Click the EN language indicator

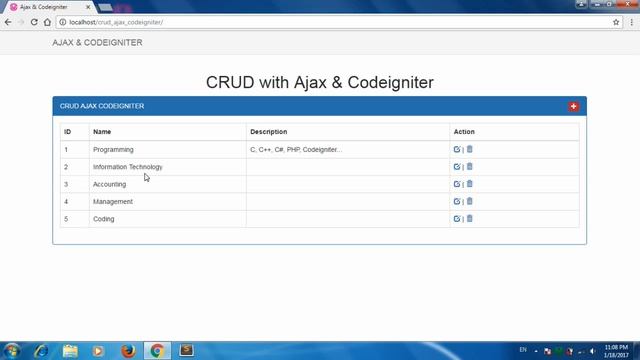coord(523,350)
